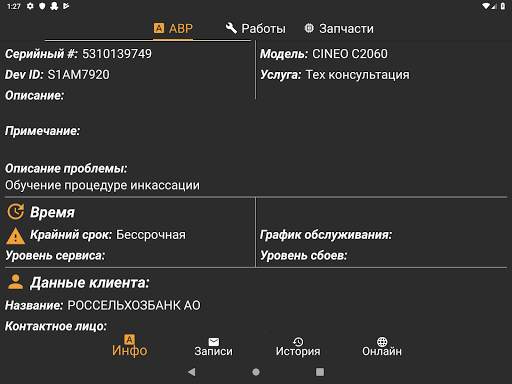Switch to the Работы tab
Screen dimensions: 512x384
point(256,29)
